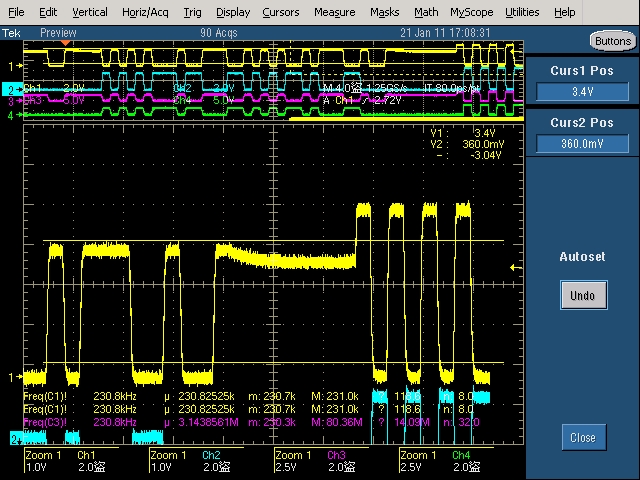Click the Ch1 2.0V scale readout
This screenshot has width=640, height=480.
[54, 88]
